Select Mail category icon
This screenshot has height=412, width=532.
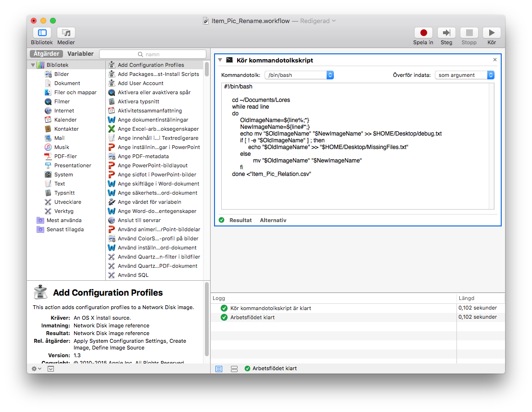tap(48, 138)
